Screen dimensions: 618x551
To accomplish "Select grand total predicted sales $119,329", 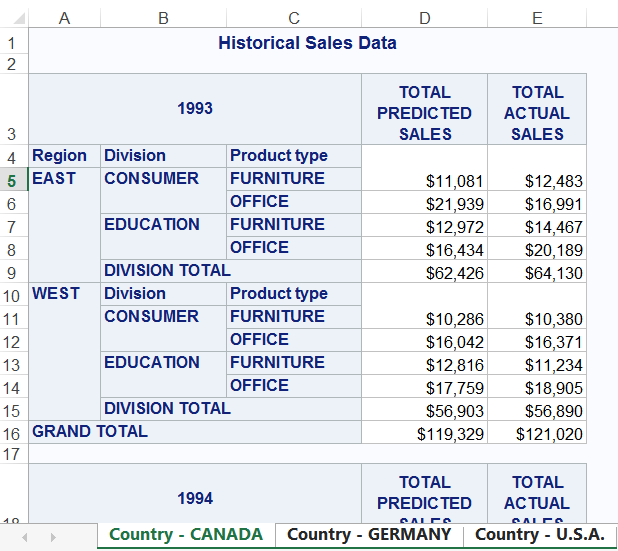I will 424,433.
